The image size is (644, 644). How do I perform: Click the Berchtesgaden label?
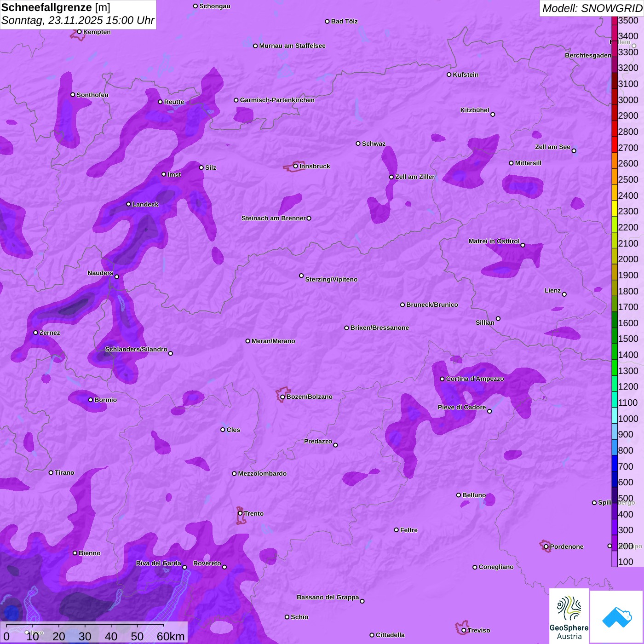[x=588, y=55]
